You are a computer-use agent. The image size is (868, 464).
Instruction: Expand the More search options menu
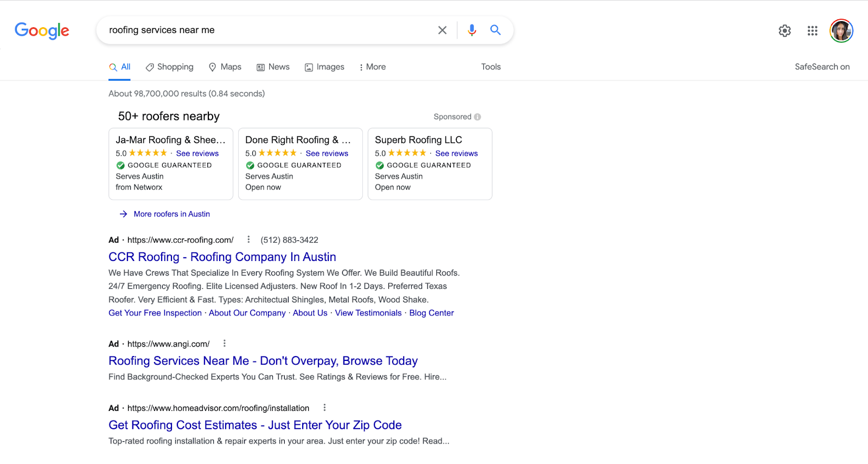coord(372,67)
